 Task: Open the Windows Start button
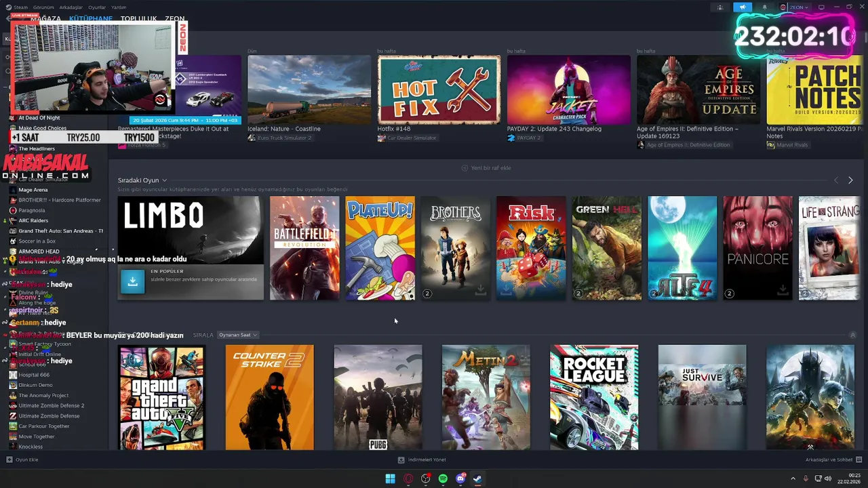[390, 479]
